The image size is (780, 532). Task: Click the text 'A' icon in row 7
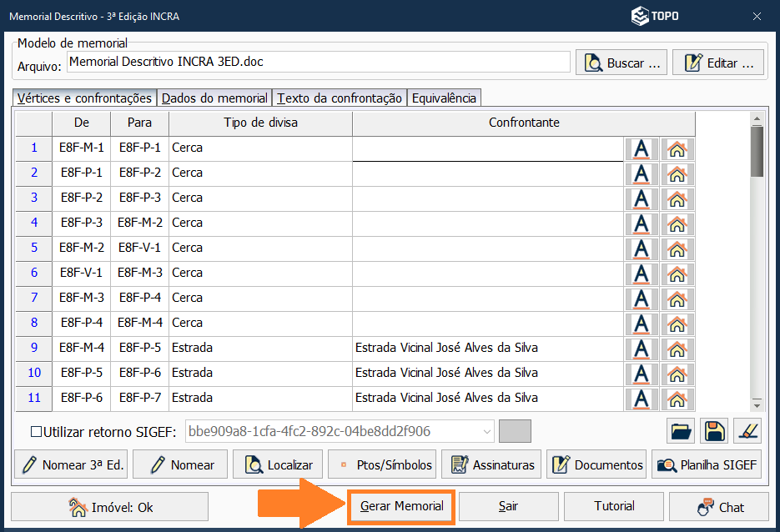[642, 299]
